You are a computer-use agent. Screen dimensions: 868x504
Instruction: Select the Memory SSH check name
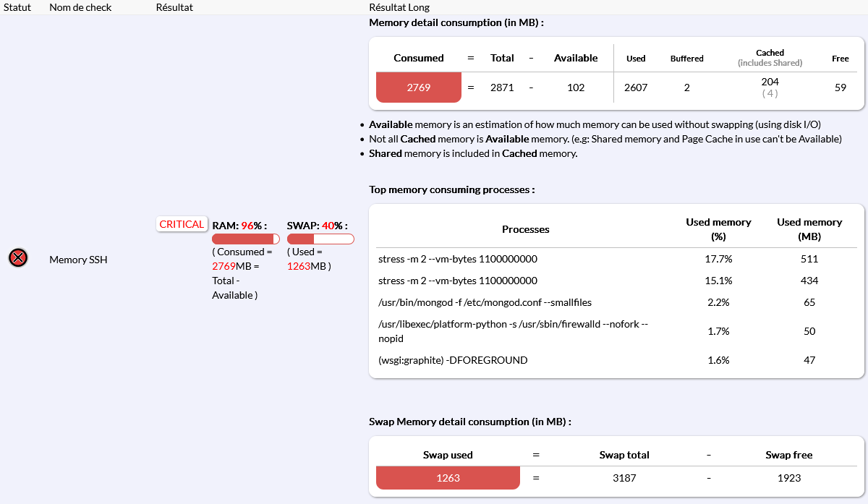point(78,259)
